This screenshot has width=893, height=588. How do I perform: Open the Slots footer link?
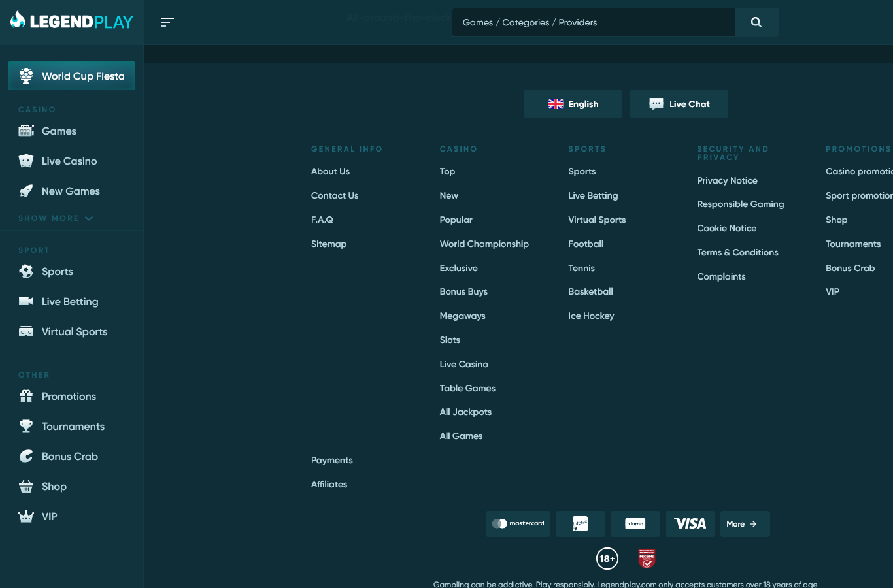[450, 340]
